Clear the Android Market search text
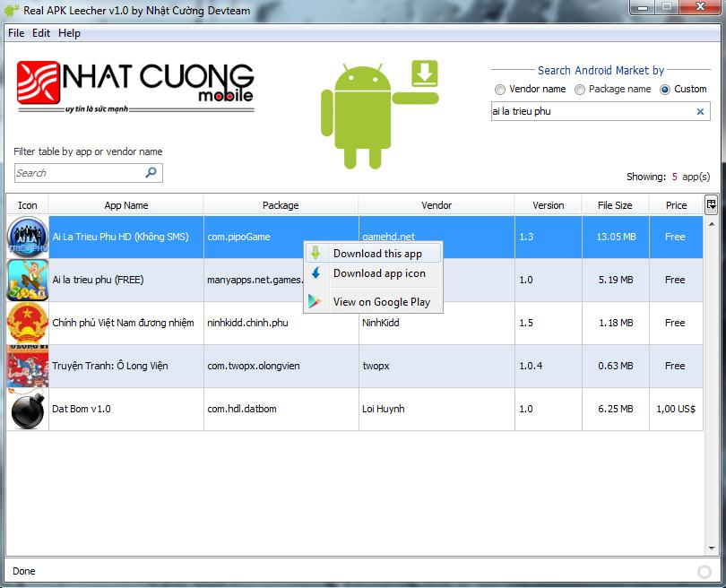Viewport: 726px width, 588px height. pos(700,112)
